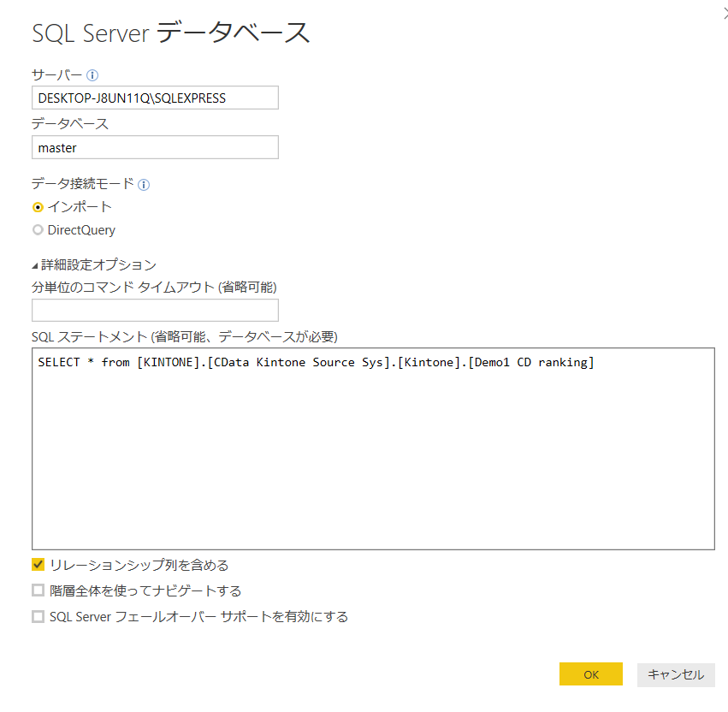Viewport: 728px width, 712px height.
Task: Enable 階層全体を使ってナビゲートする
Action: [38, 590]
